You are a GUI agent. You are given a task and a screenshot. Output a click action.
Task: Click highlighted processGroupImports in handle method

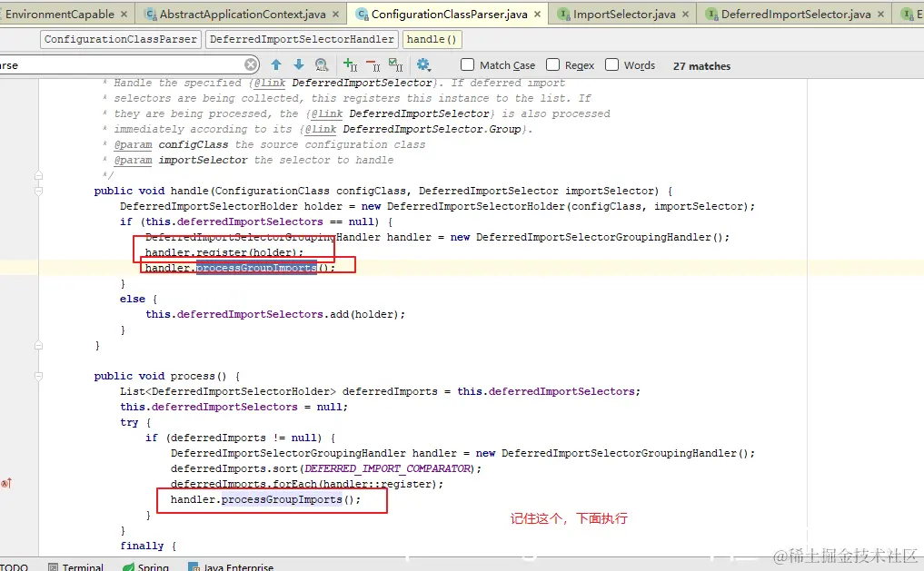pos(256,268)
